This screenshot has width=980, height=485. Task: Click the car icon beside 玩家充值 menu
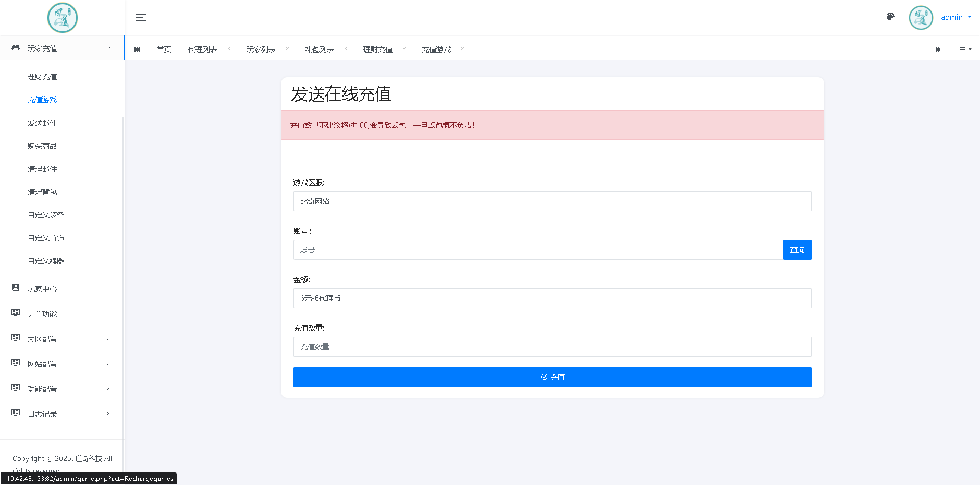pos(15,47)
